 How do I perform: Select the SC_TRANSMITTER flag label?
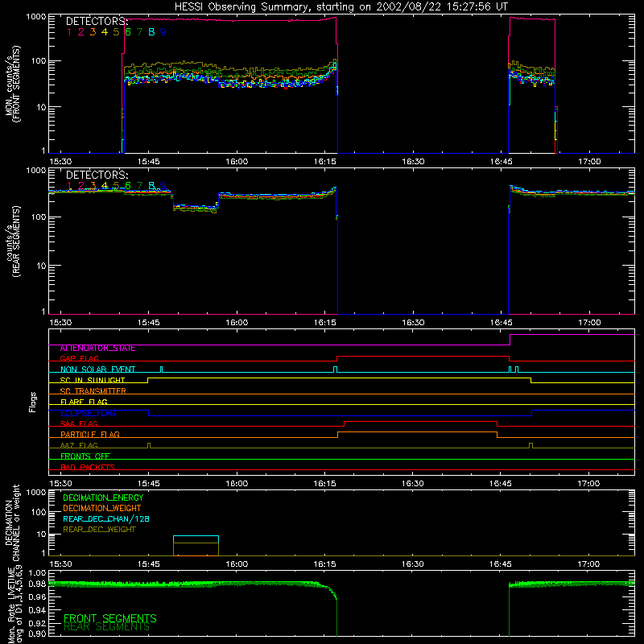(93, 391)
